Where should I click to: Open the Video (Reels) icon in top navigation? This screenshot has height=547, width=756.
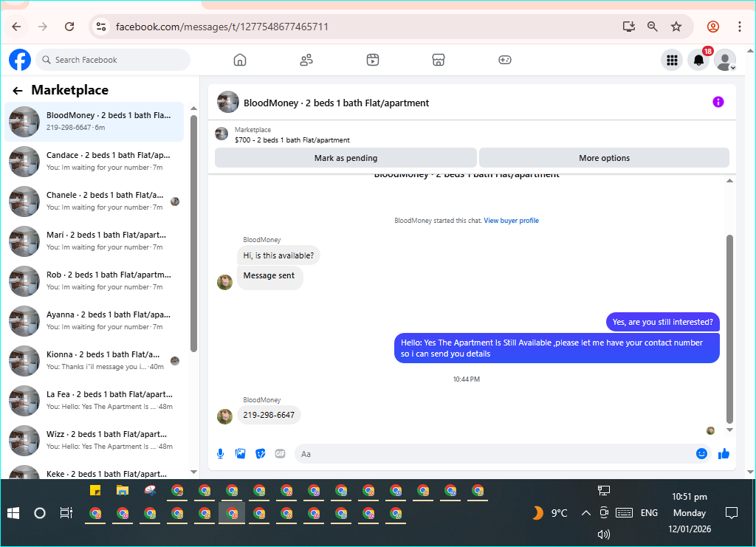(373, 60)
